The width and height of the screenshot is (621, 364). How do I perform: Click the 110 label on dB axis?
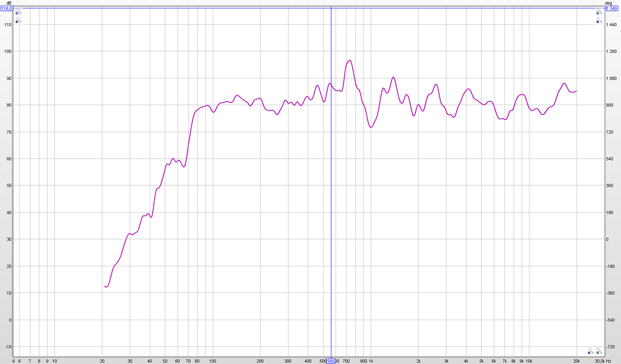point(7,25)
